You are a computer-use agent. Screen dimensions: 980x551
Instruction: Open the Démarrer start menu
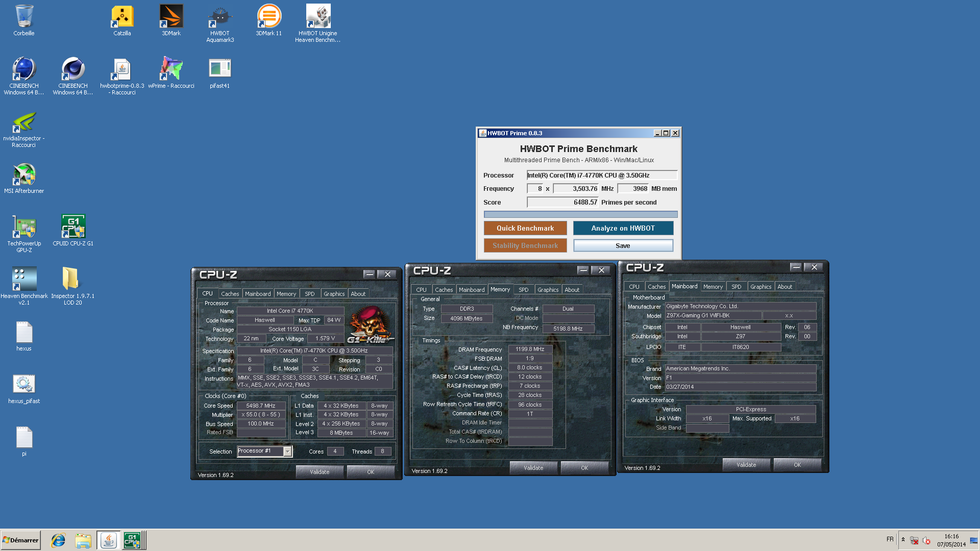click(21, 540)
